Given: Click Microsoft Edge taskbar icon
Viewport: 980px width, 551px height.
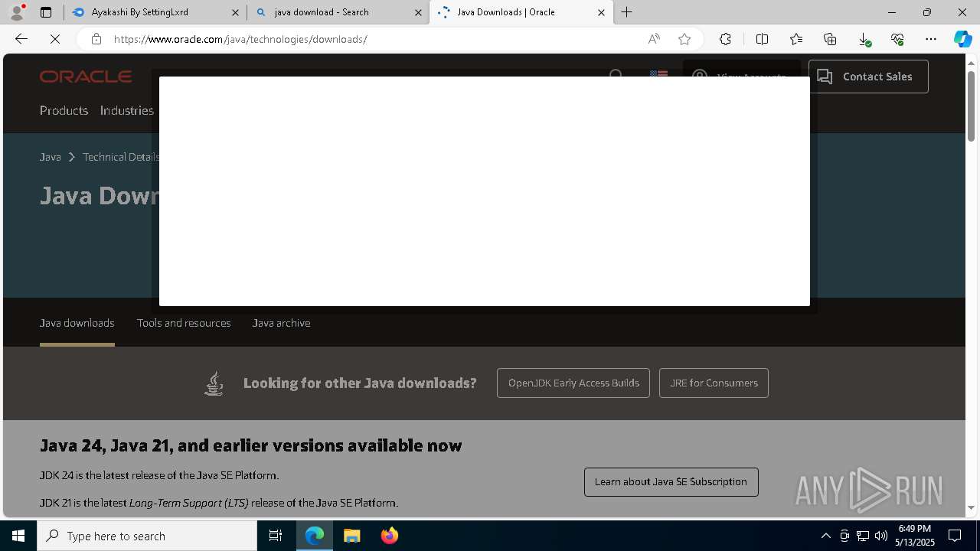Looking at the screenshot, I should [x=315, y=536].
